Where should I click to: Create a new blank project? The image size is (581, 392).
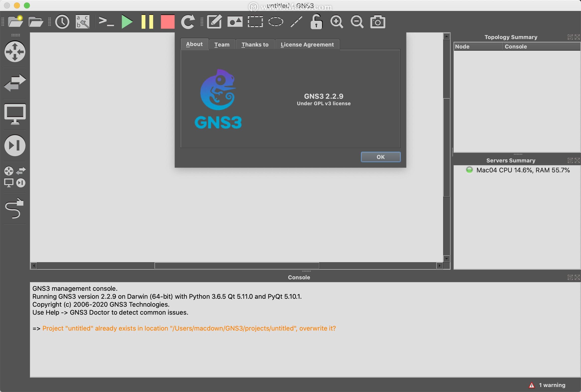[15, 21]
